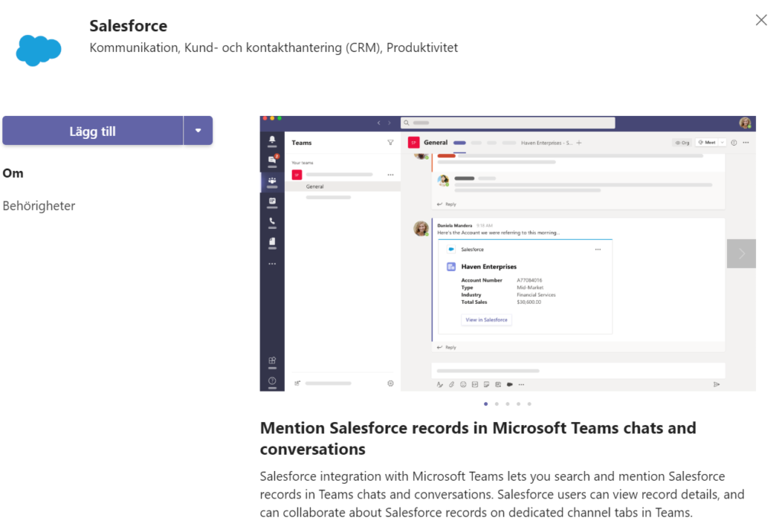Screen dimensions: 782x532
Task: Switch to the Behörigheter tab
Action: (x=39, y=206)
